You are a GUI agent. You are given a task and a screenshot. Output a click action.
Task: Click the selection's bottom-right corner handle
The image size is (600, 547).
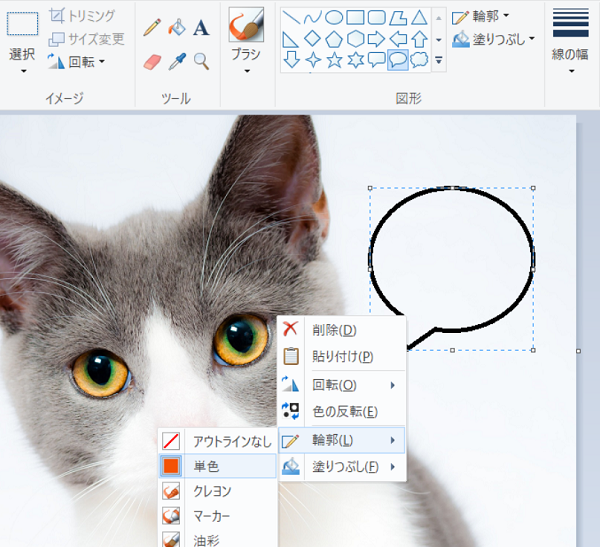click(x=533, y=350)
